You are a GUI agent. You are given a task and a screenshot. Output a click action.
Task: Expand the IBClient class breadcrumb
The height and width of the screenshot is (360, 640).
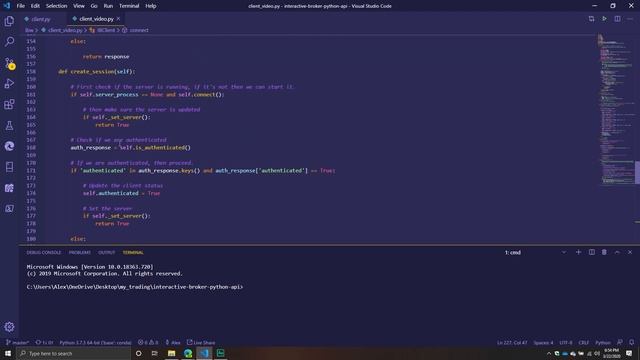(105, 30)
